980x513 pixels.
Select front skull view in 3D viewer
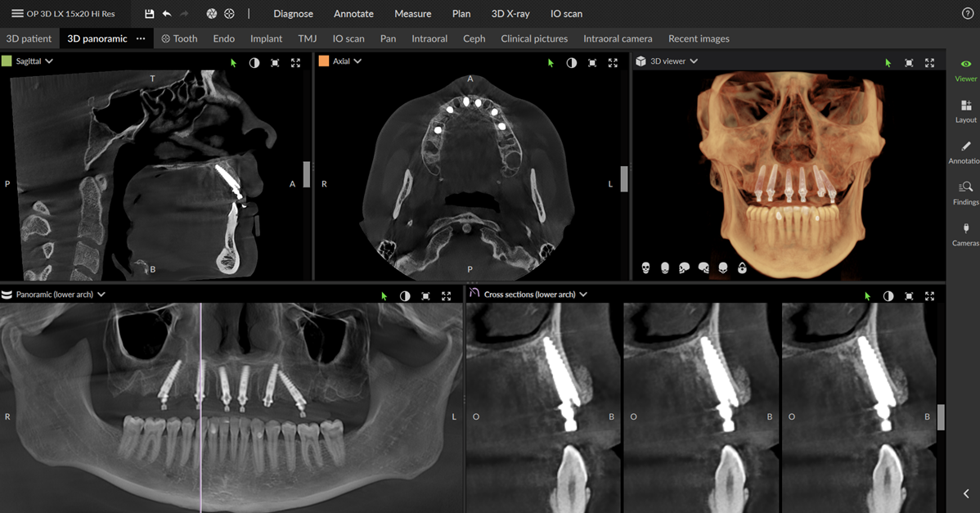[x=645, y=268]
